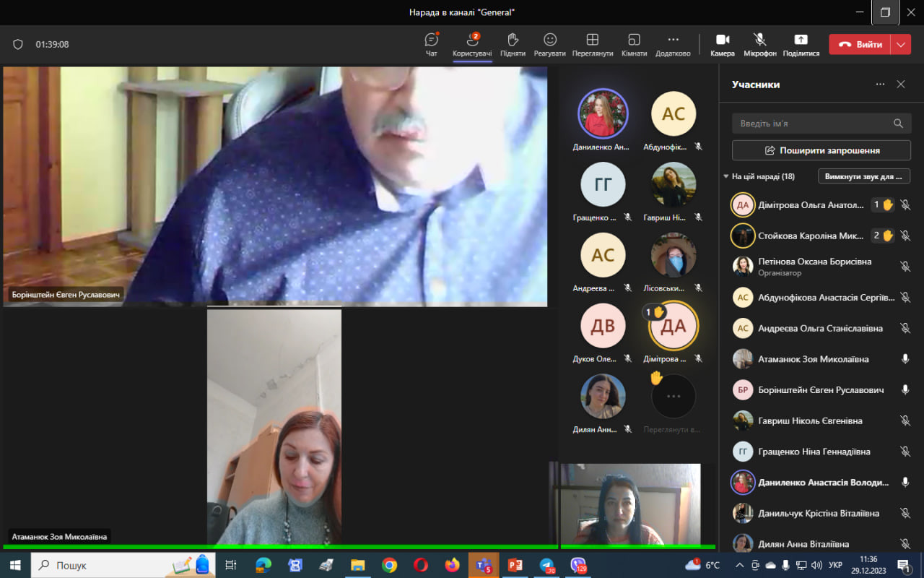This screenshot has width=924, height=578.
Task: Click Атаманюк Зоя Миколаївна video feed
Action: (274, 426)
